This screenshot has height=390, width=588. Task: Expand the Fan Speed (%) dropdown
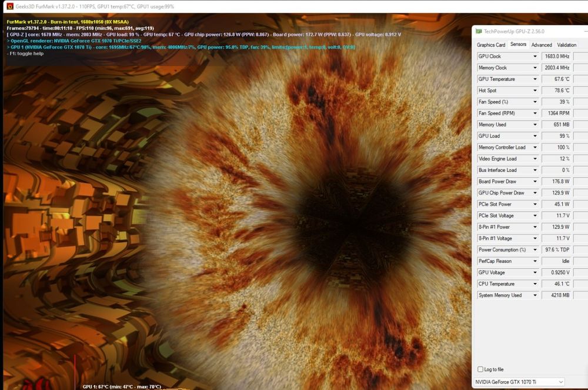(x=535, y=102)
